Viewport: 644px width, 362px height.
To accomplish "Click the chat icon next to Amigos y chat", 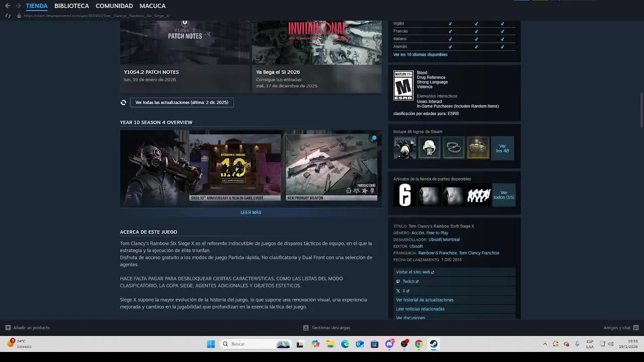I will [x=636, y=328].
